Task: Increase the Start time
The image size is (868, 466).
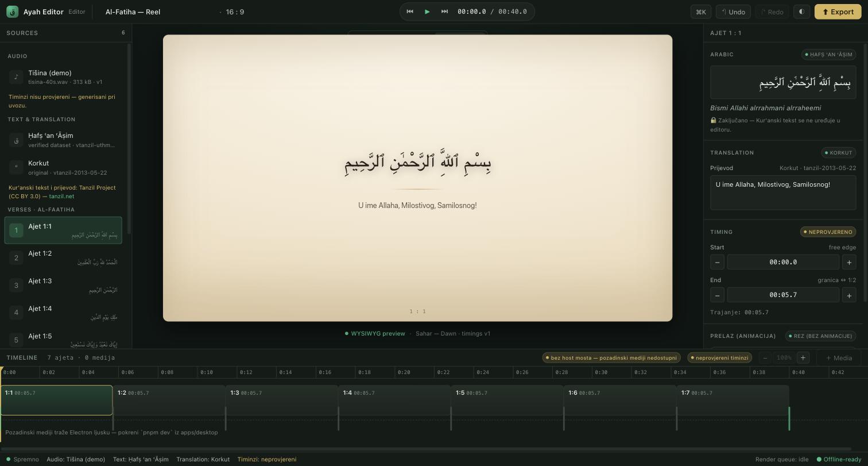Action: coord(849,262)
